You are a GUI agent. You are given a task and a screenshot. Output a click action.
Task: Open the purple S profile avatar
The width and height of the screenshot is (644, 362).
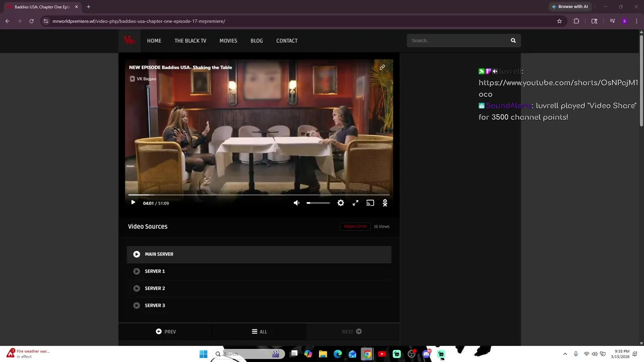pos(624,21)
